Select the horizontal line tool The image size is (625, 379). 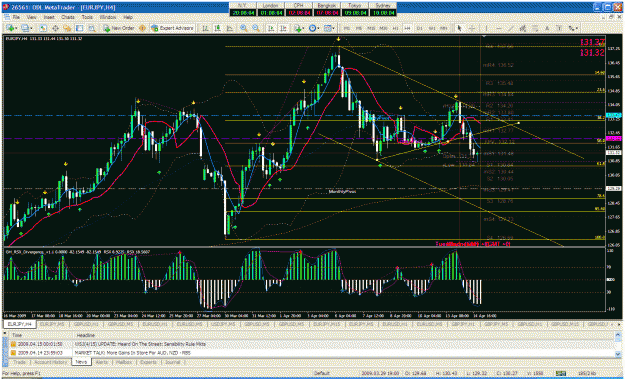point(499,28)
